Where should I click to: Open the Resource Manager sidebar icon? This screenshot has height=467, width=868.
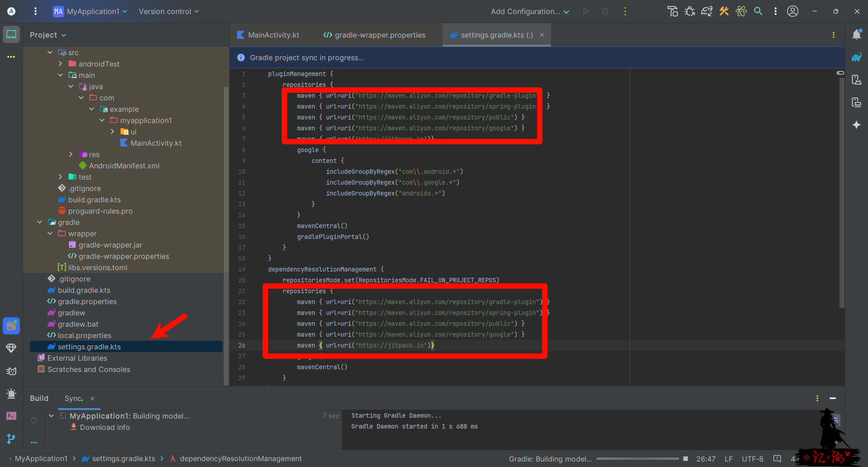pos(11,326)
